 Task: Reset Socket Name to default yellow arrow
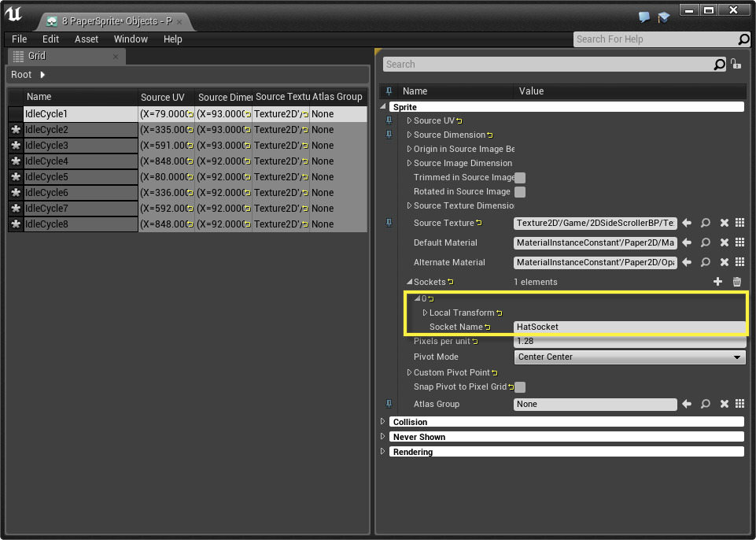point(488,327)
